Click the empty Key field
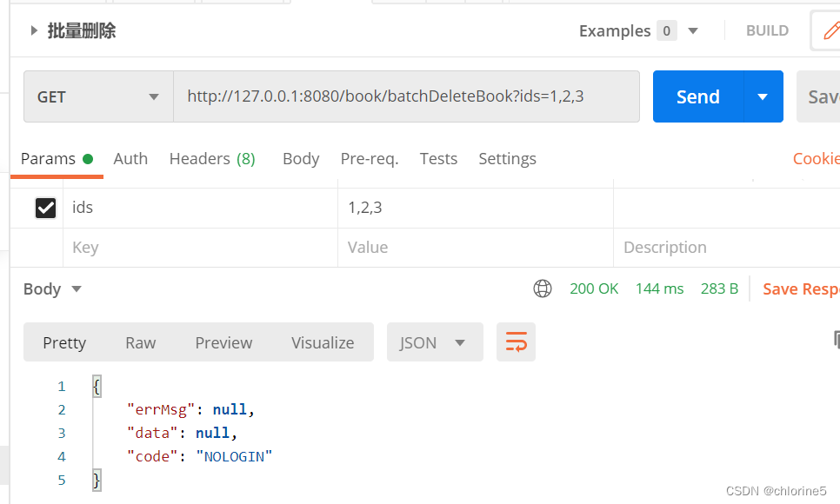This screenshot has height=504, width=840. [200, 248]
